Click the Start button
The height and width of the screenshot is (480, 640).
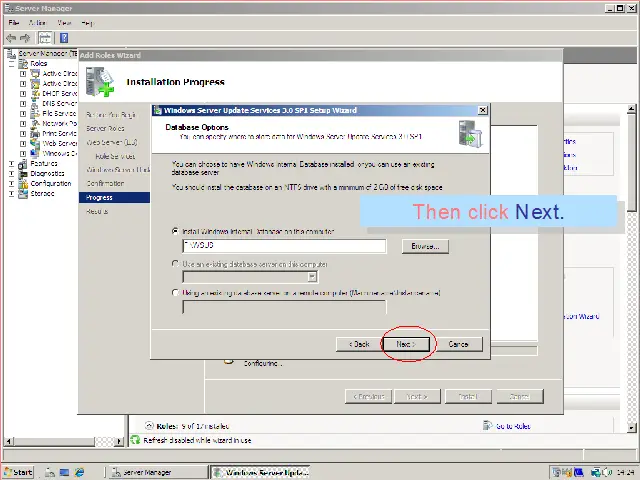tap(19, 472)
